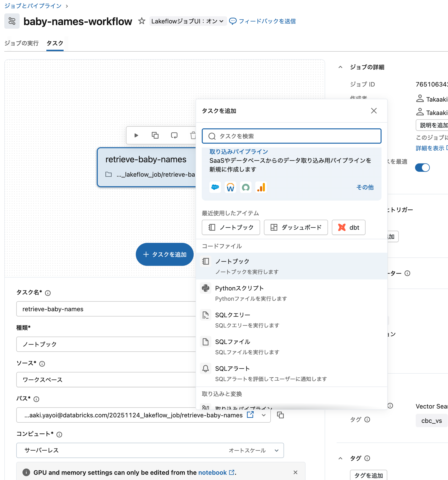This screenshot has width=448, height=480.
Task: Disable the job optimization toggle switch
Action: [x=422, y=168]
